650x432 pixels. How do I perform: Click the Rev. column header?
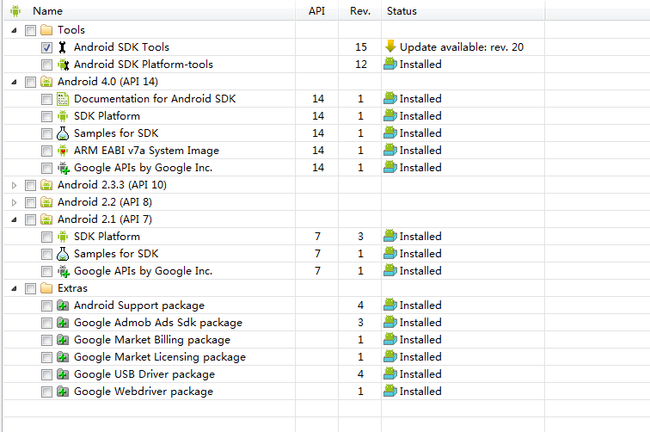click(360, 11)
